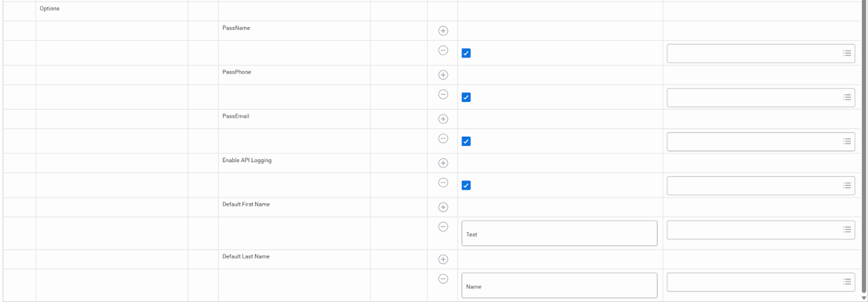Open the list prompt for Default First Name

pos(847,229)
